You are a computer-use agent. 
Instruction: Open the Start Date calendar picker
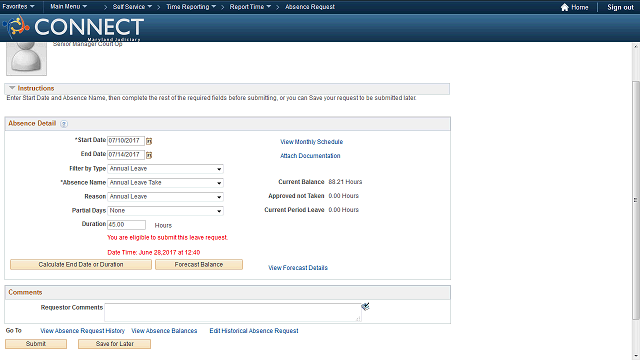(x=149, y=141)
